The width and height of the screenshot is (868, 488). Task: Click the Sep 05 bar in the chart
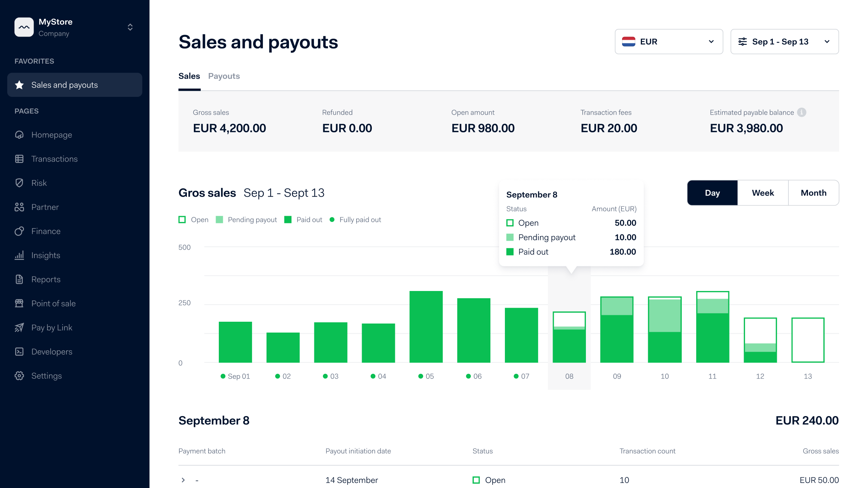point(426,327)
